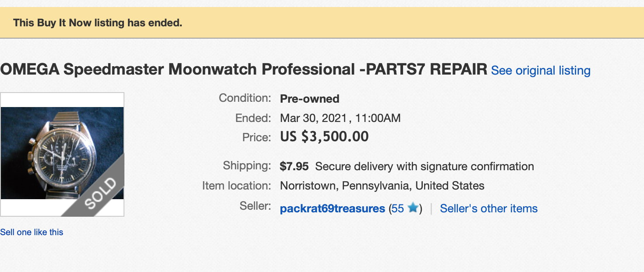Image resolution: width=644 pixels, height=272 pixels.
Task: Open the "See original listing" link
Action: click(x=541, y=70)
